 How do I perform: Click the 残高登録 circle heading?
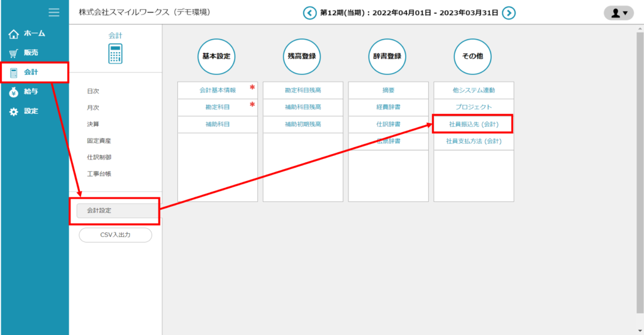pos(302,57)
